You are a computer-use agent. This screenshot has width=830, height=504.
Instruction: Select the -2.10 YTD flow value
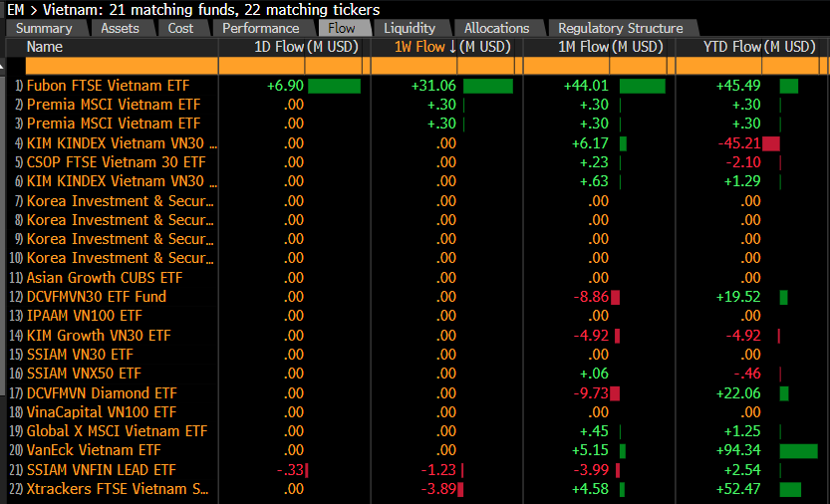(x=743, y=162)
